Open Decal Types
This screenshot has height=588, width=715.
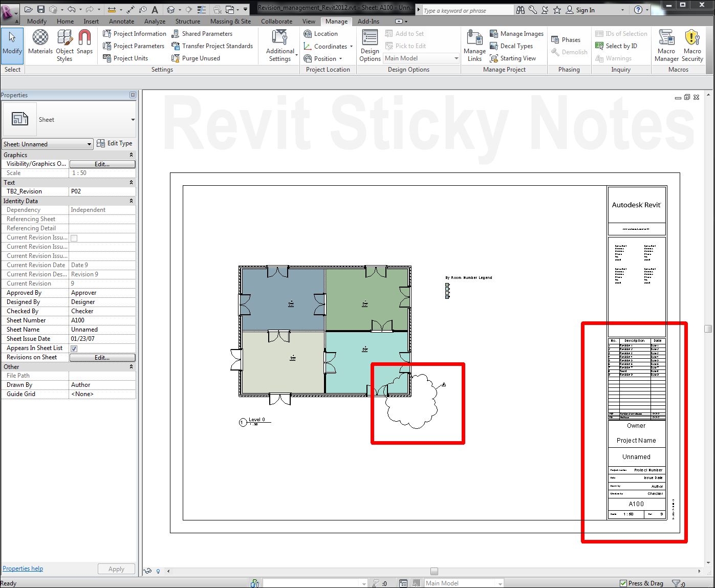511,46
